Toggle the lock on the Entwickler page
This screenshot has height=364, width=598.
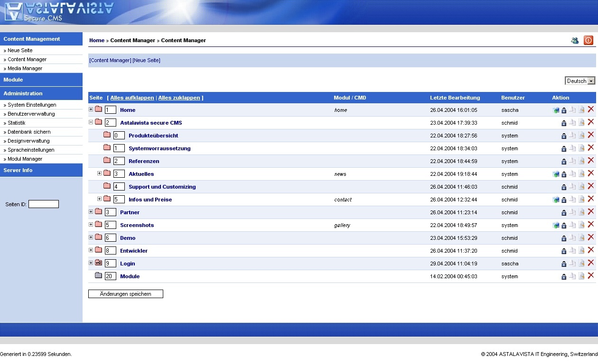coord(564,251)
